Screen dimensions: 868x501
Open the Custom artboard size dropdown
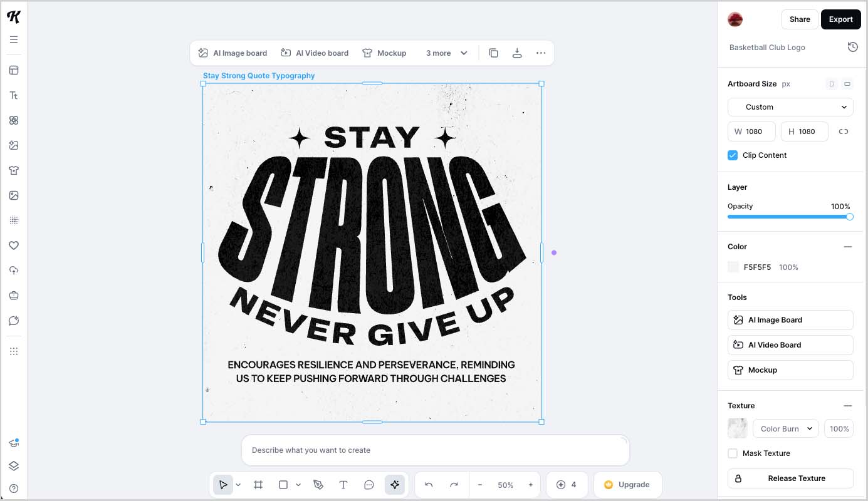pos(790,107)
